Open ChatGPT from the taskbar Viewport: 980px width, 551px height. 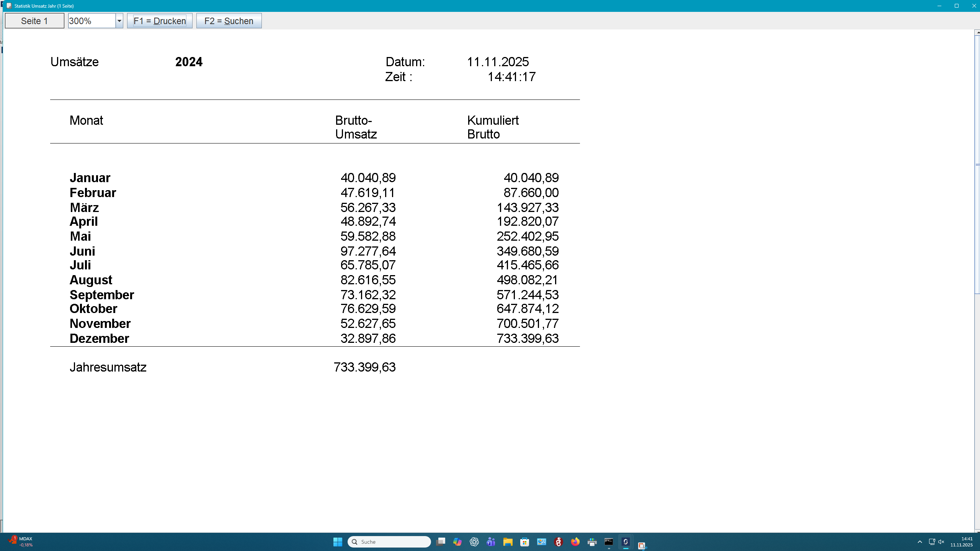click(474, 542)
